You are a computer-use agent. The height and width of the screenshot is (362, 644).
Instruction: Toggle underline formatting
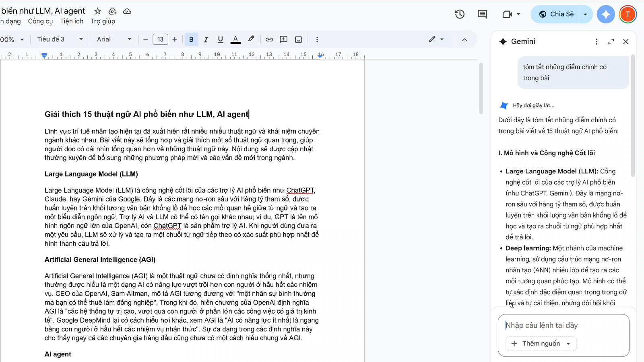point(220,39)
